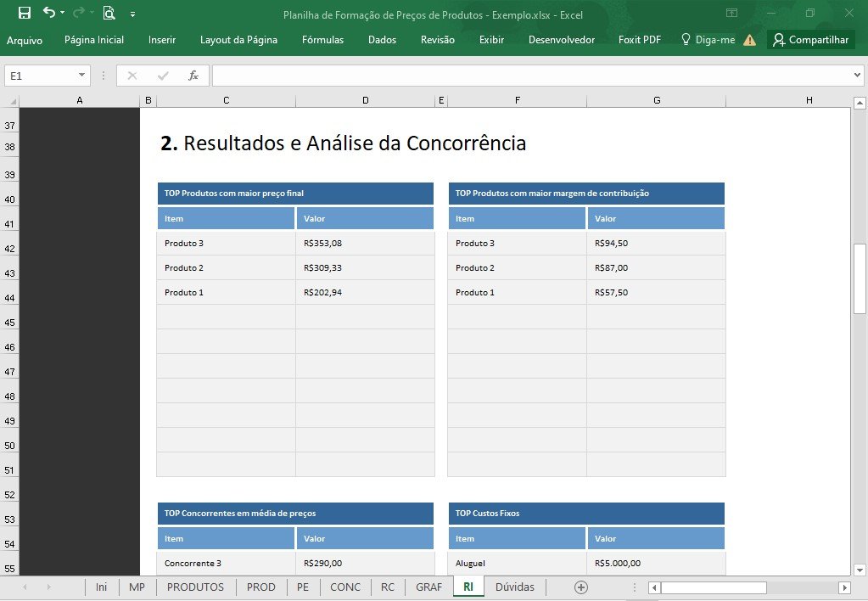This screenshot has width=868, height=601.
Task: Open the Desenvolvedor tab
Action: tap(562, 40)
